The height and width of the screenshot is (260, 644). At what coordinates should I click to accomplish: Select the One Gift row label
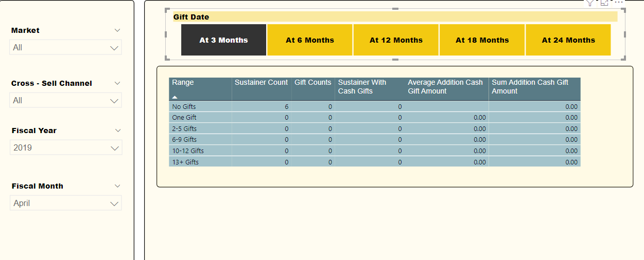click(x=184, y=118)
